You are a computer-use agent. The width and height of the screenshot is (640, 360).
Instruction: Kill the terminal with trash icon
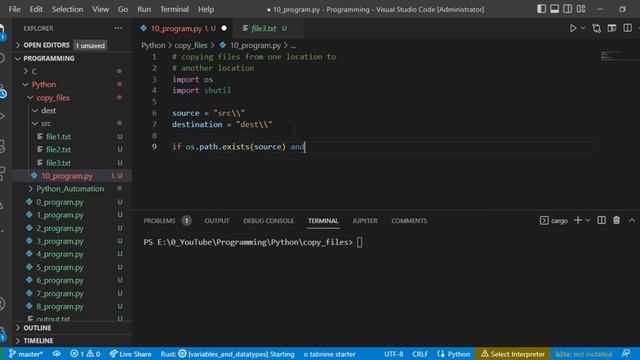[x=616, y=220]
